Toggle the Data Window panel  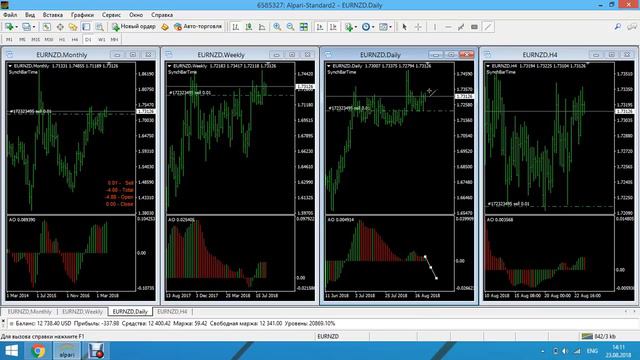point(60,27)
